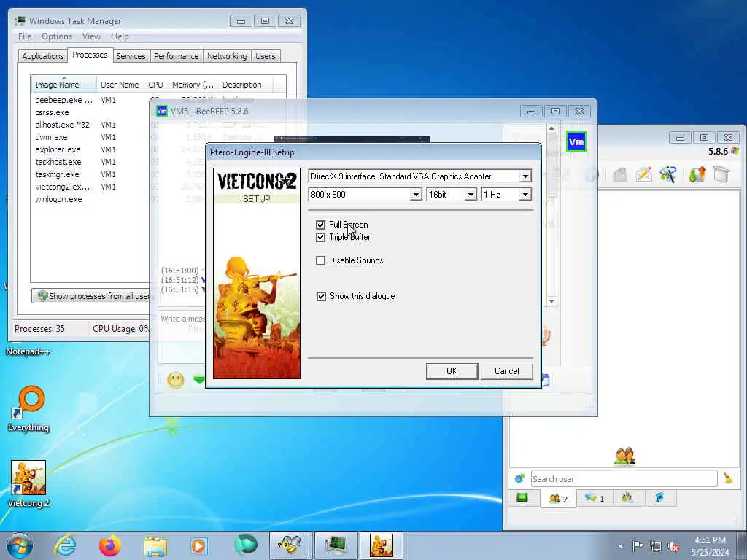This screenshot has height=560, width=747.
Task: Click the Search user field
Action: pyautogui.click(x=624, y=478)
